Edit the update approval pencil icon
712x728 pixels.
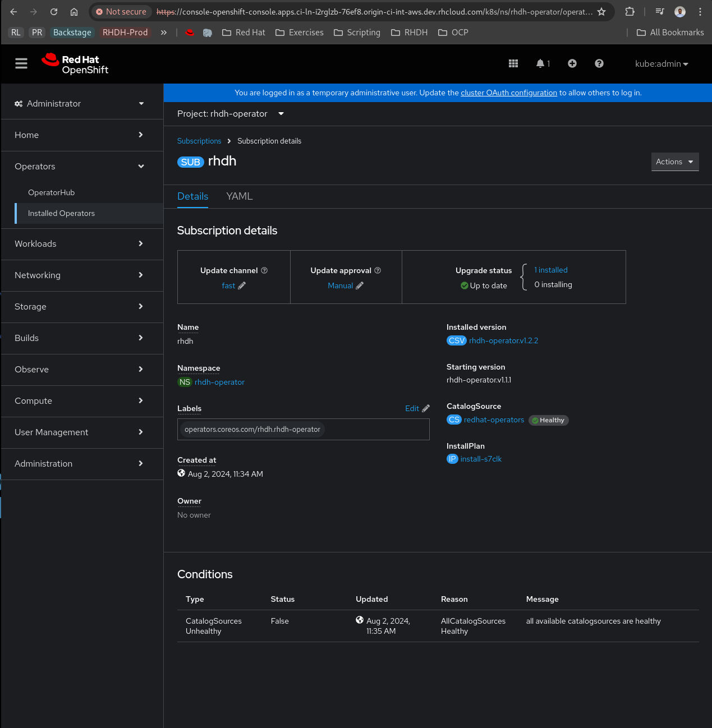360,285
